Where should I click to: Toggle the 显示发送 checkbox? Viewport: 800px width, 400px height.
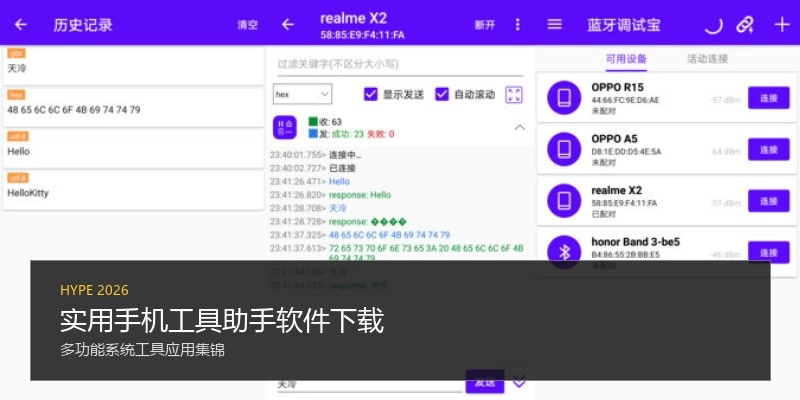pos(371,94)
